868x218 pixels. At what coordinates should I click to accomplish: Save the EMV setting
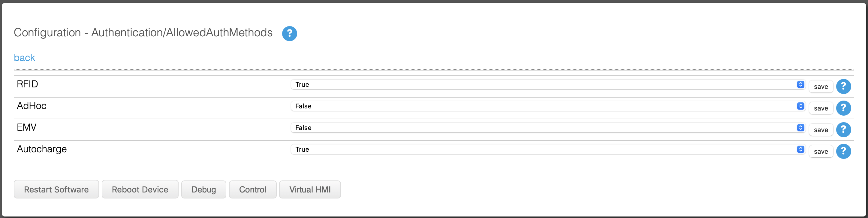(x=821, y=130)
